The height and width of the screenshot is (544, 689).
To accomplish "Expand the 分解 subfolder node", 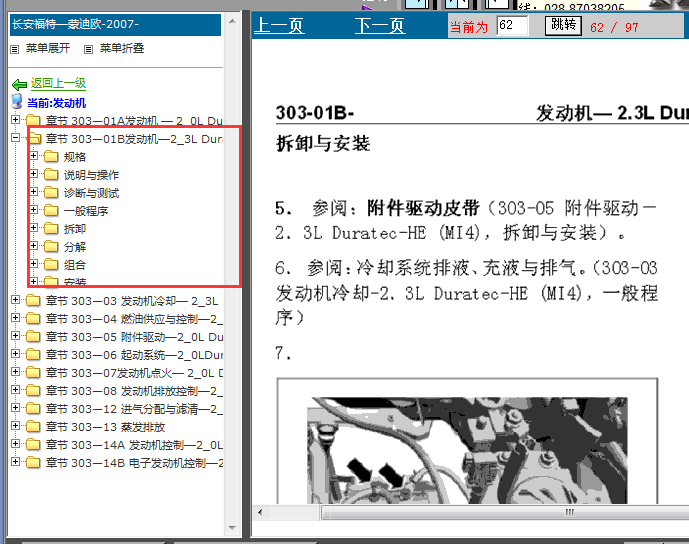I will tap(33, 245).
